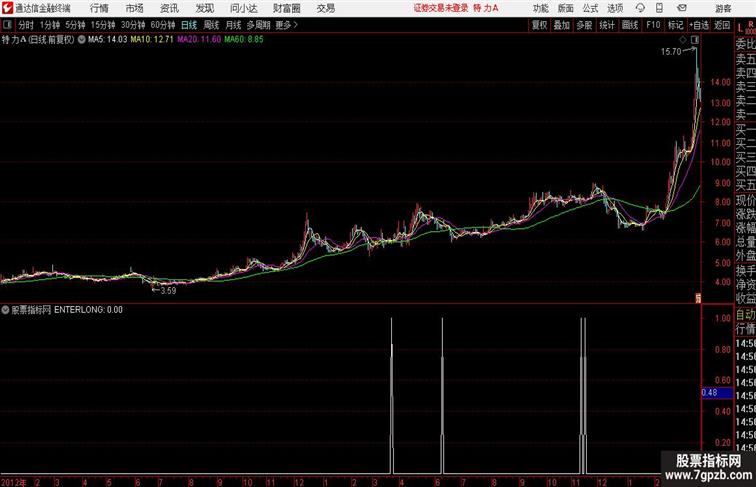The width and height of the screenshot is (756, 487).
Task: Switch to 1分钟 period tab
Action: coord(50,25)
